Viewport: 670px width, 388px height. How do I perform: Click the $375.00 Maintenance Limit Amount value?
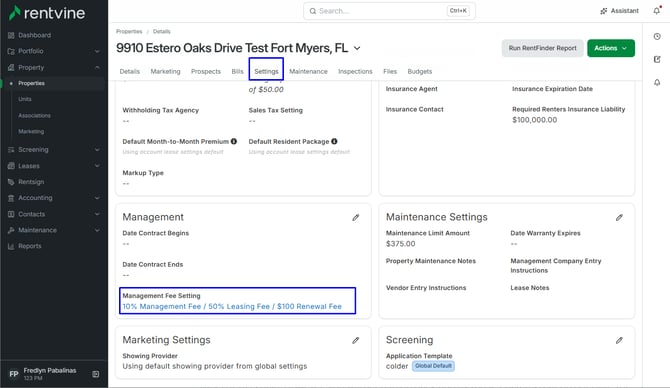(x=400, y=244)
